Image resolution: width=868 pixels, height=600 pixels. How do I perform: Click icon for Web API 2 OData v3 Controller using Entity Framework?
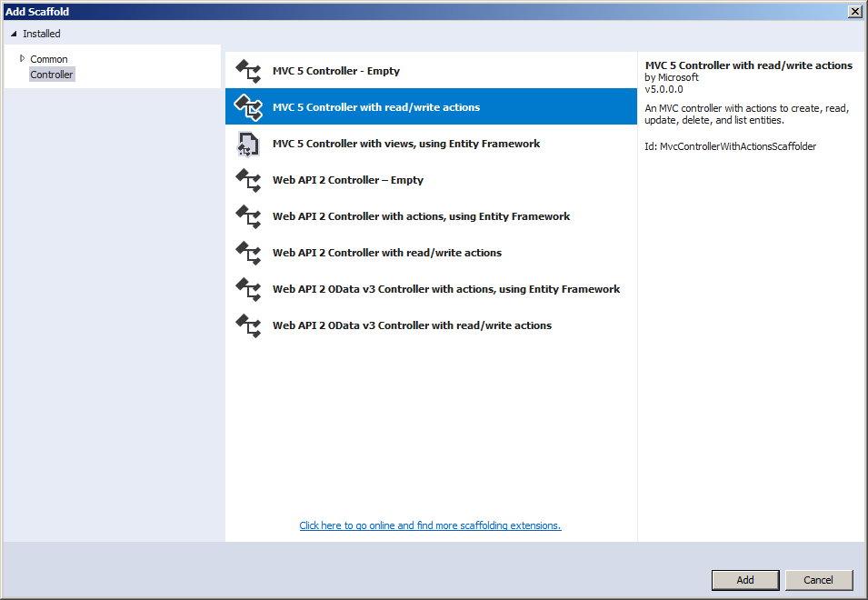(x=248, y=289)
